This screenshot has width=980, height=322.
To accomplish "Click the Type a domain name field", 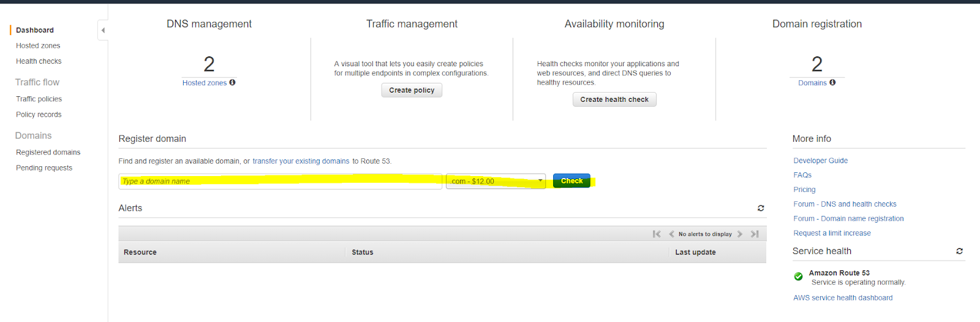I will point(280,181).
